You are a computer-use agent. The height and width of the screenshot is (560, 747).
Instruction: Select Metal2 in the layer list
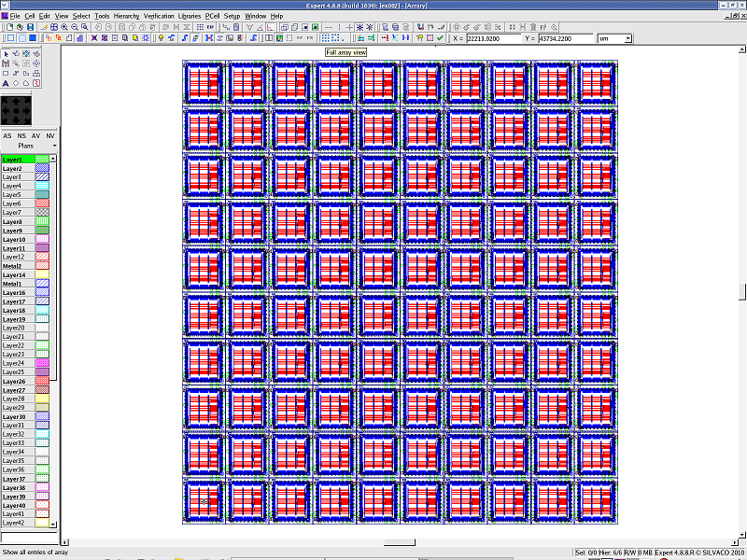17,266
